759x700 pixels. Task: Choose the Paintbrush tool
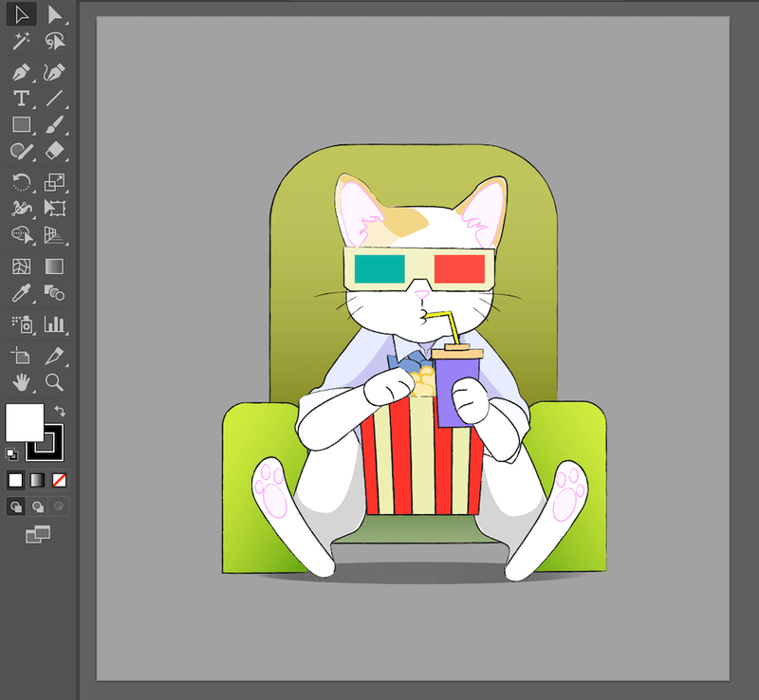click(55, 125)
